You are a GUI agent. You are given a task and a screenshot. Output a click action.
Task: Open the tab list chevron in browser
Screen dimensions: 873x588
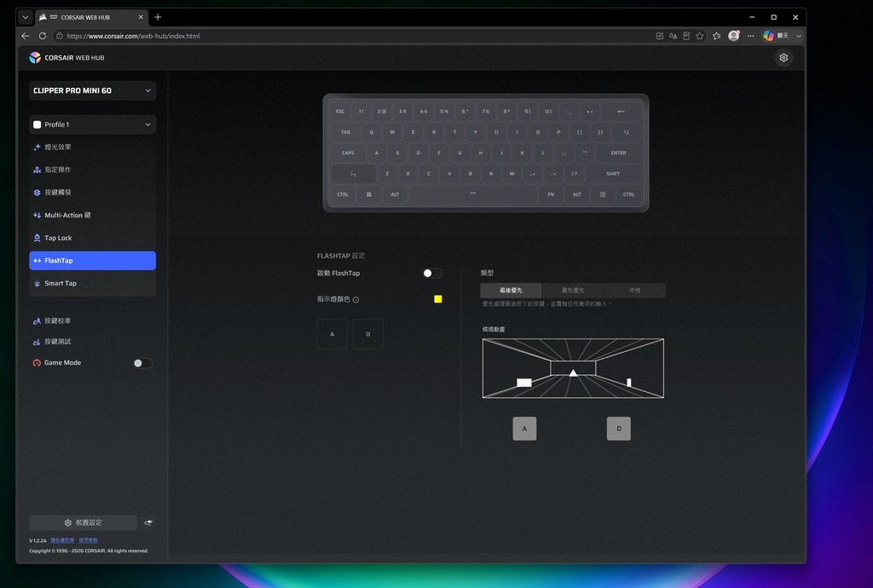[x=25, y=17]
